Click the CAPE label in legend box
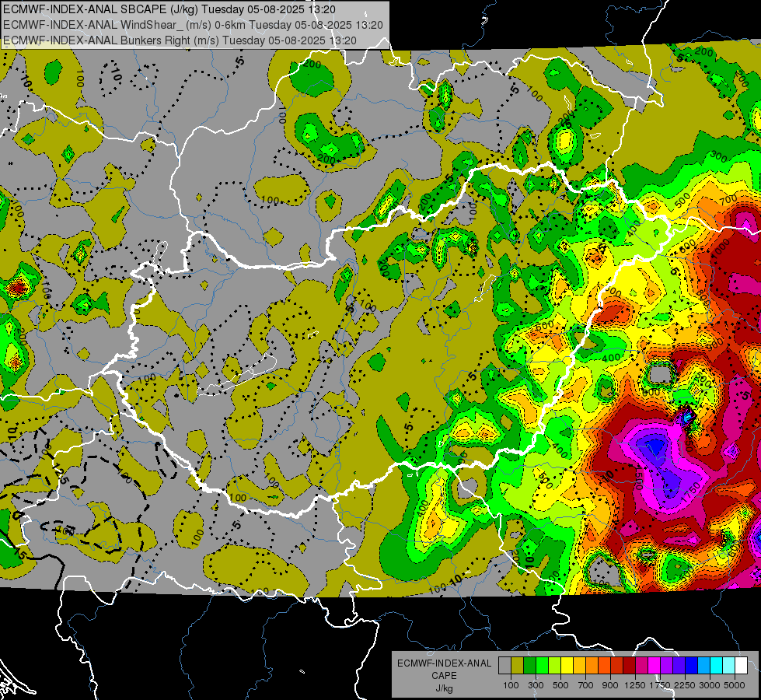Viewport: 761px width, 700px height. (444, 676)
